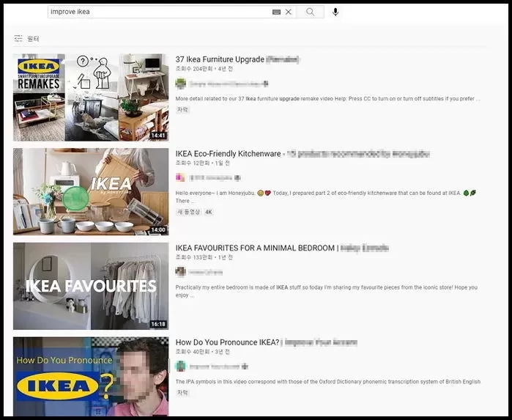Open IKEA Favourites for a Minimal Bedroom title
The width and height of the screenshot is (512, 420).
coord(255,248)
